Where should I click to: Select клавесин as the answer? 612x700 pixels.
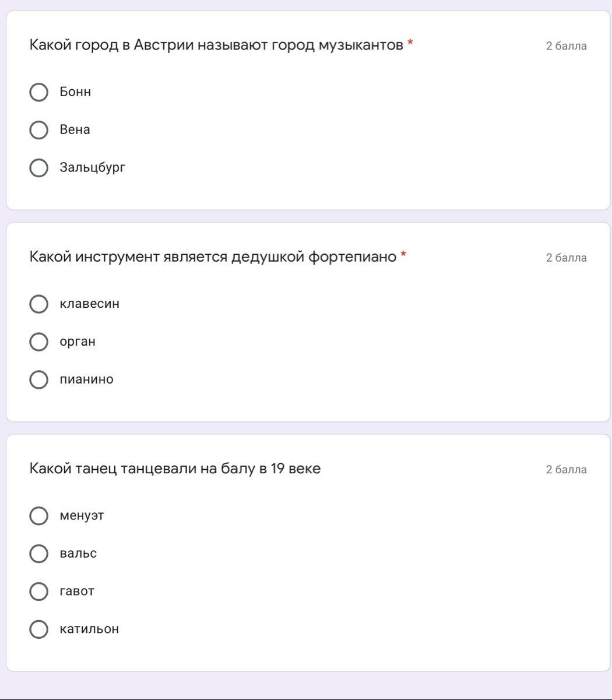[38, 304]
